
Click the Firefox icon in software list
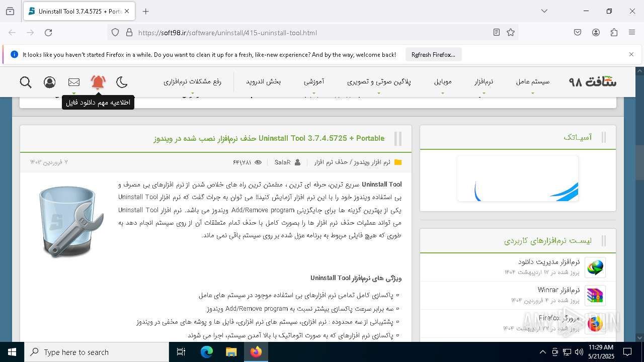pyautogui.click(x=595, y=323)
